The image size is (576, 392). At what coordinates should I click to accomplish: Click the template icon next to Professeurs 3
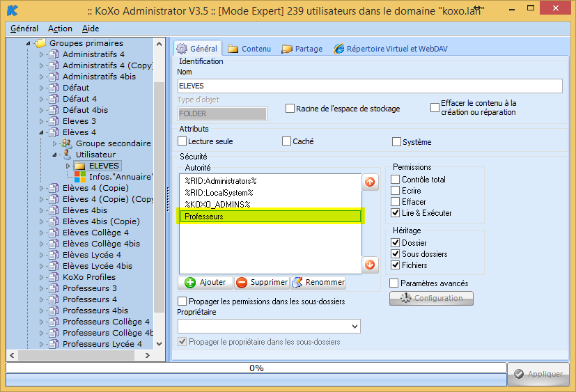click(x=54, y=288)
